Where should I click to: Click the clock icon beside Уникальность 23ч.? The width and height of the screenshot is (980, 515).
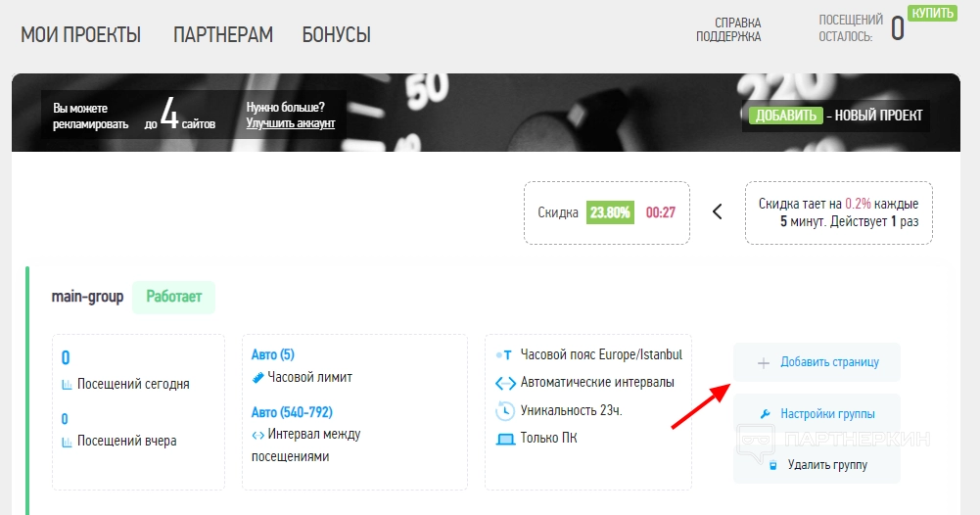[505, 410]
